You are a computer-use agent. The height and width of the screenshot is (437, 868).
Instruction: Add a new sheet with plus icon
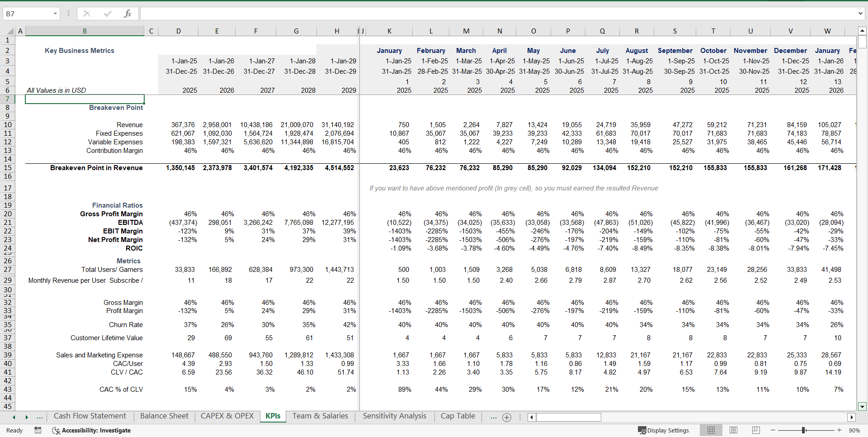click(x=507, y=417)
